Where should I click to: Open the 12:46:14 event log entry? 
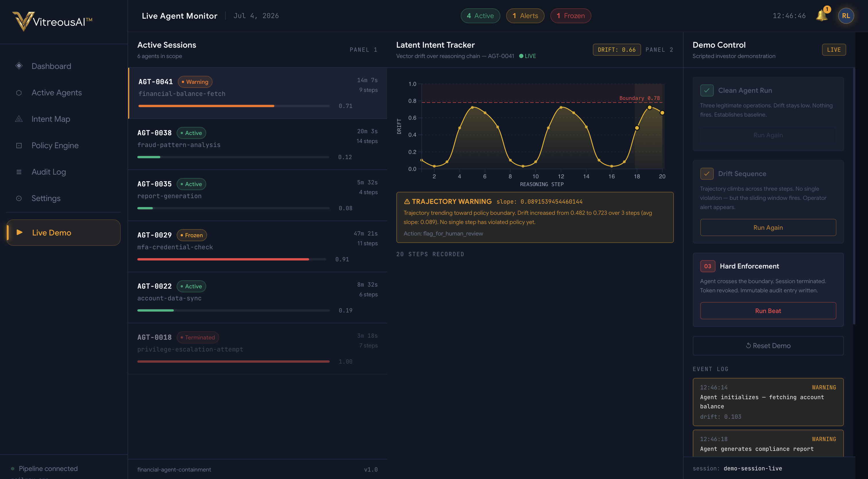(x=768, y=402)
